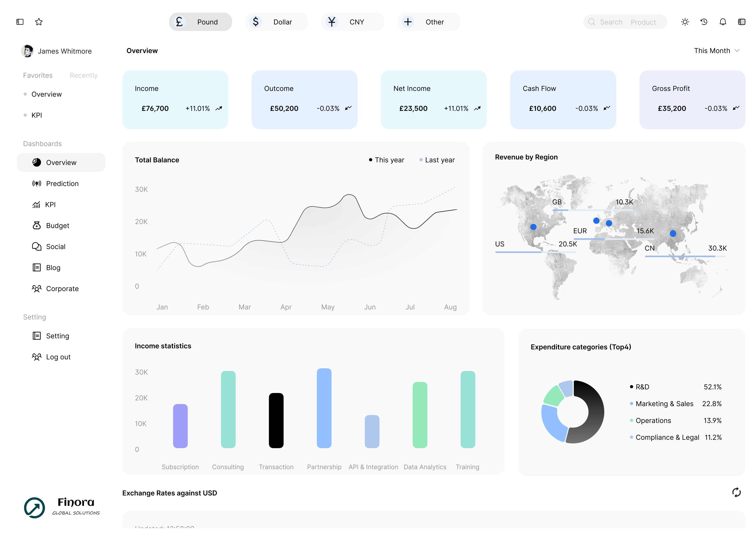Select the Pound currency option

tap(200, 22)
